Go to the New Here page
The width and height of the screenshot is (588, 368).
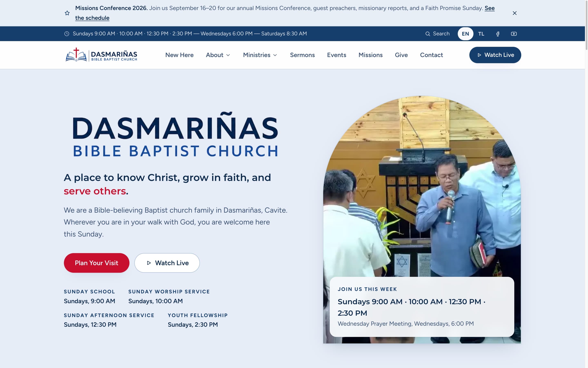tap(179, 55)
